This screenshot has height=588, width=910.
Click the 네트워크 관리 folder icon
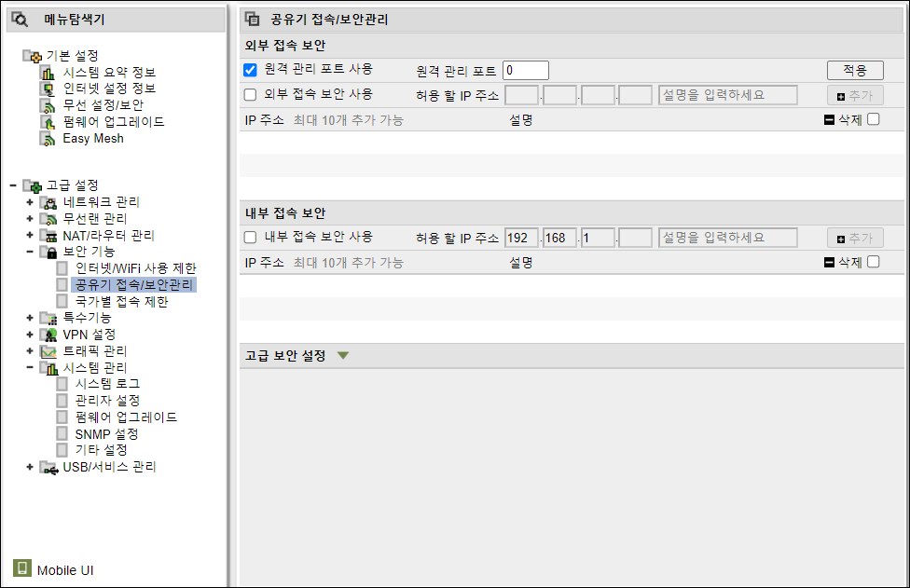[x=48, y=202]
